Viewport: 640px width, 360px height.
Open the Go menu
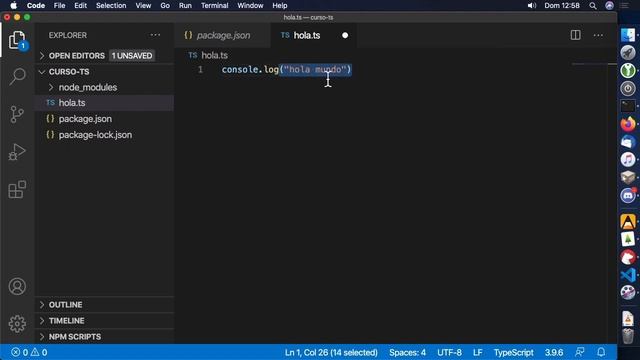(x=165, y=6)
